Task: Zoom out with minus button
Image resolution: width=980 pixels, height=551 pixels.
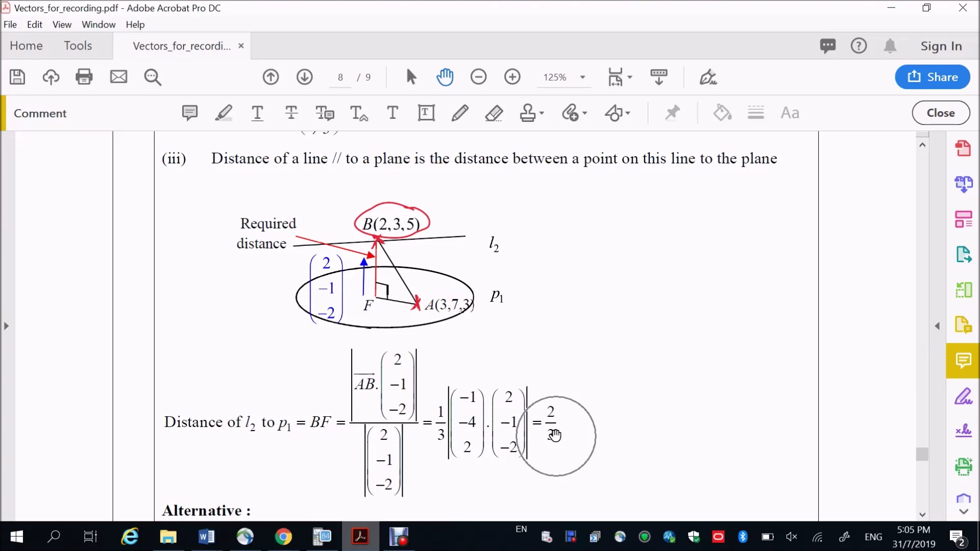Action: 479,77
